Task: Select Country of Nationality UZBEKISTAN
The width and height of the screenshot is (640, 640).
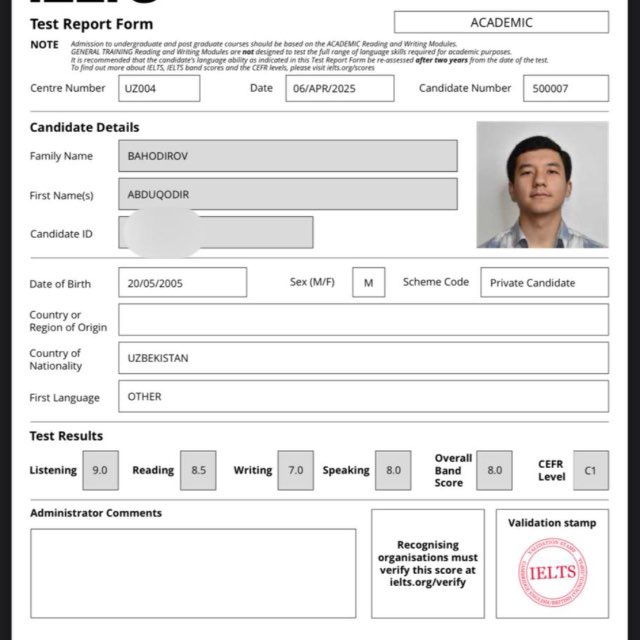Action: [x=363, y=358]
